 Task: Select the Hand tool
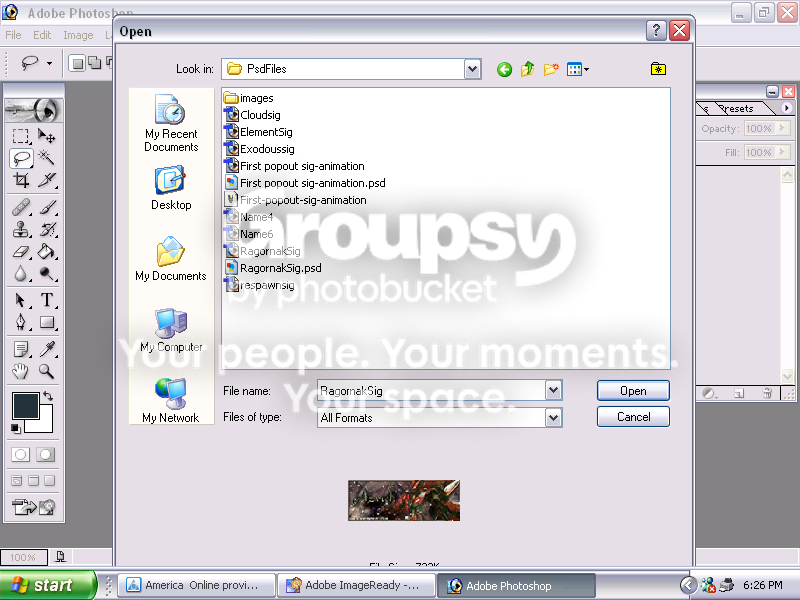(21, 371)
